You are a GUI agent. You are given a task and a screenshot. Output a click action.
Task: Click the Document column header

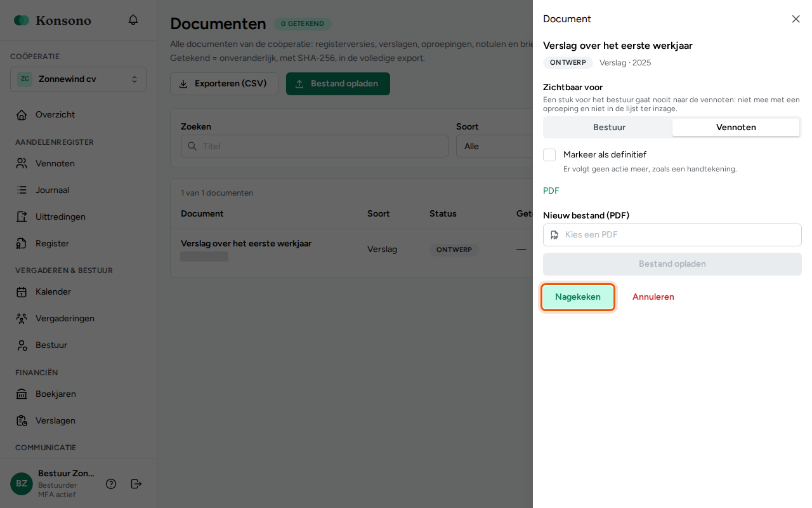[x=202, y=214]
